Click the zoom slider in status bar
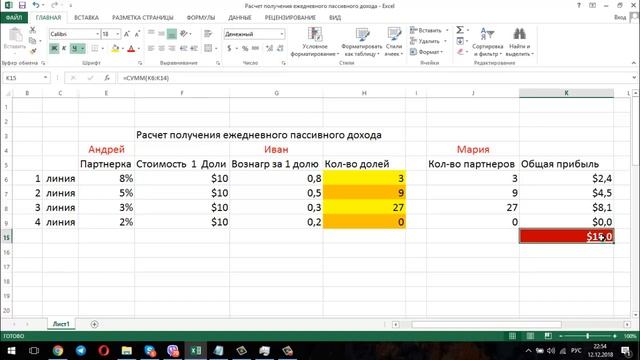 click(588, 336)
